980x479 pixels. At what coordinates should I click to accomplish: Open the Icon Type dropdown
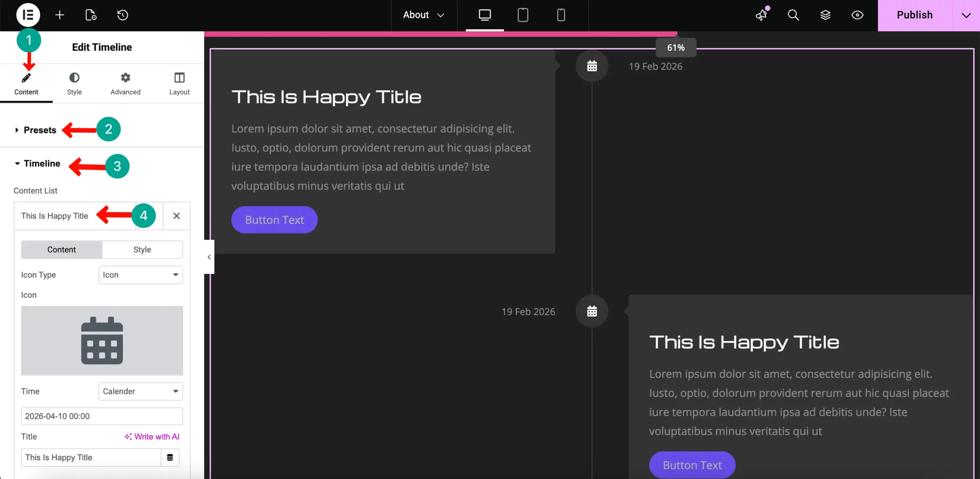point(140,275)
